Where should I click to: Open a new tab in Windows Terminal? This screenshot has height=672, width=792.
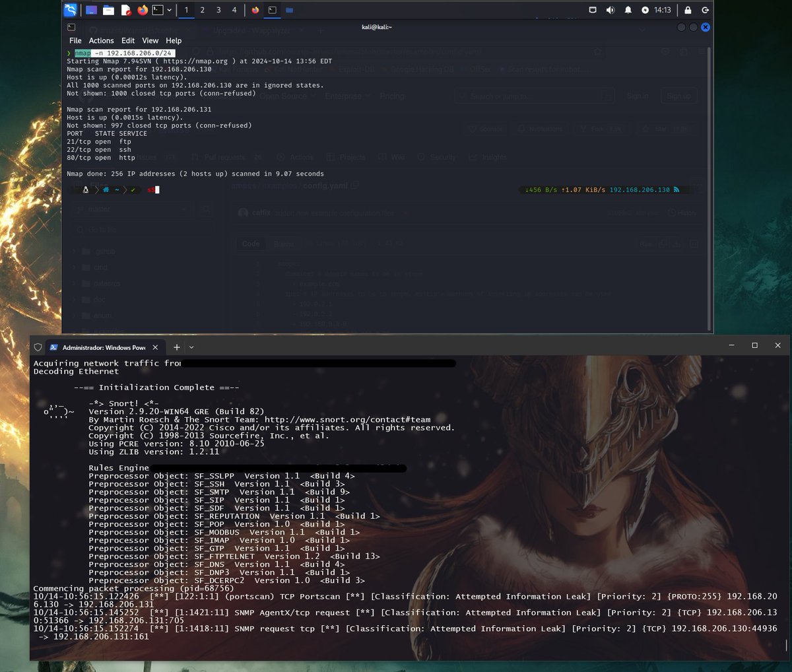click(177, 347)
